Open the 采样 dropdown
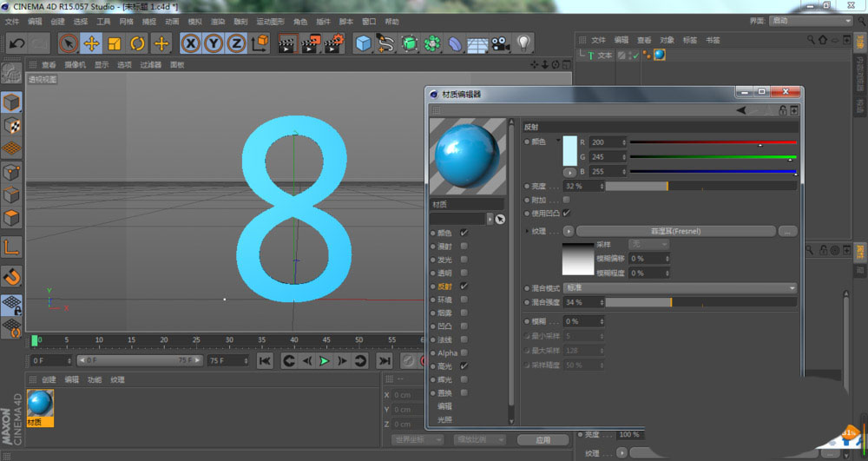Screen dimensions: 868x461 click(x=648, y=244)
